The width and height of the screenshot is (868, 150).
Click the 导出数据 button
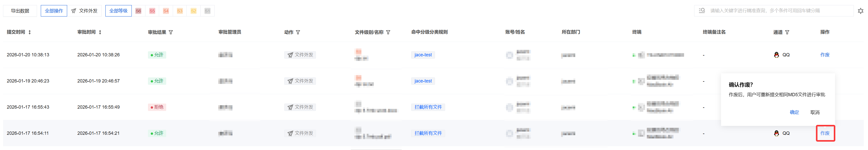(x=20, y=11)
